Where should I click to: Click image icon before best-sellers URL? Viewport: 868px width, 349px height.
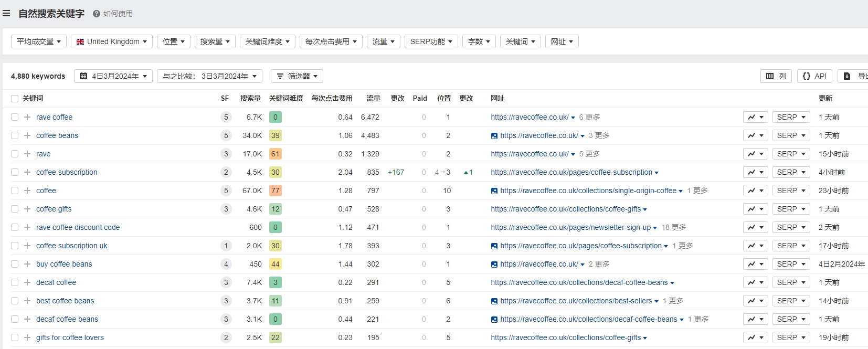point(494,301)
